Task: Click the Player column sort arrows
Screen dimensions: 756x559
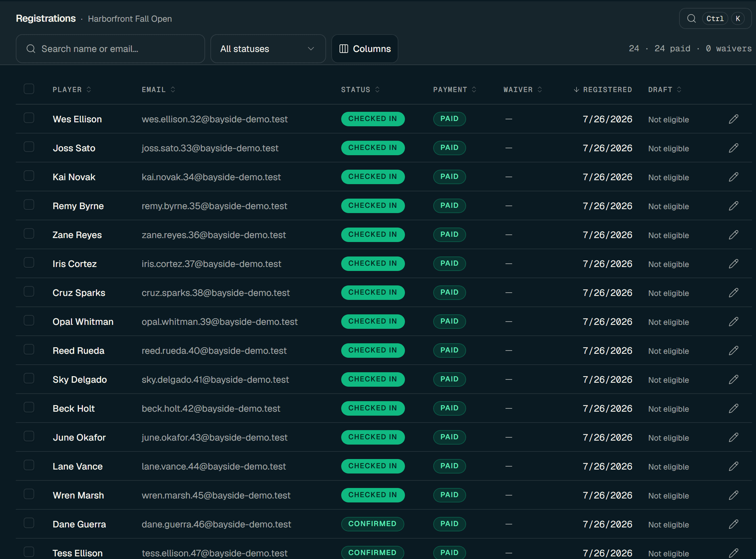Action: pos(89,90)
